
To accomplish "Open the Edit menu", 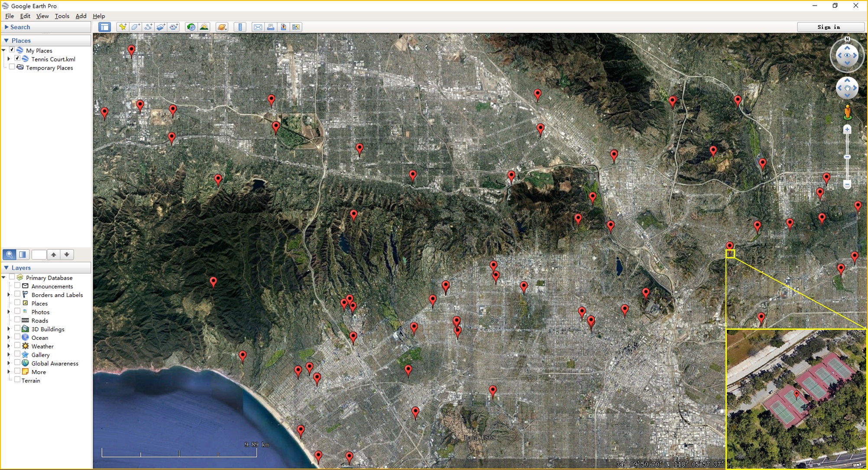I will [25, 16].
